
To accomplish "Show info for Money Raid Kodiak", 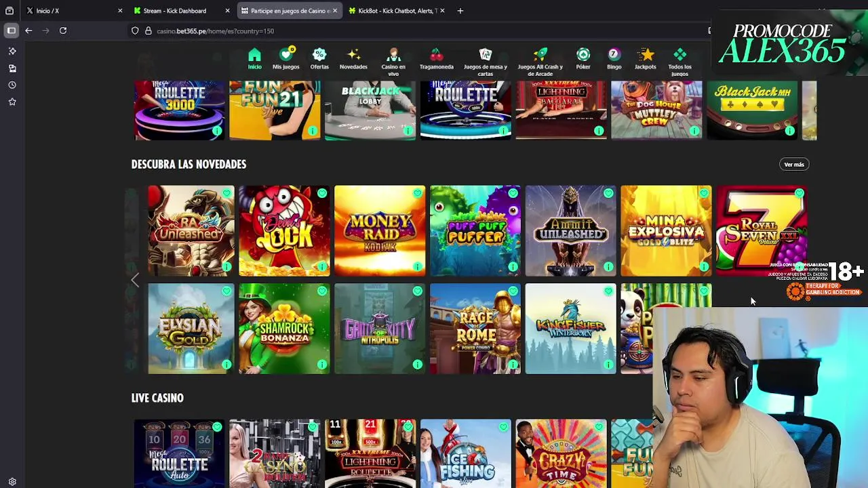I will click(418, 266).
